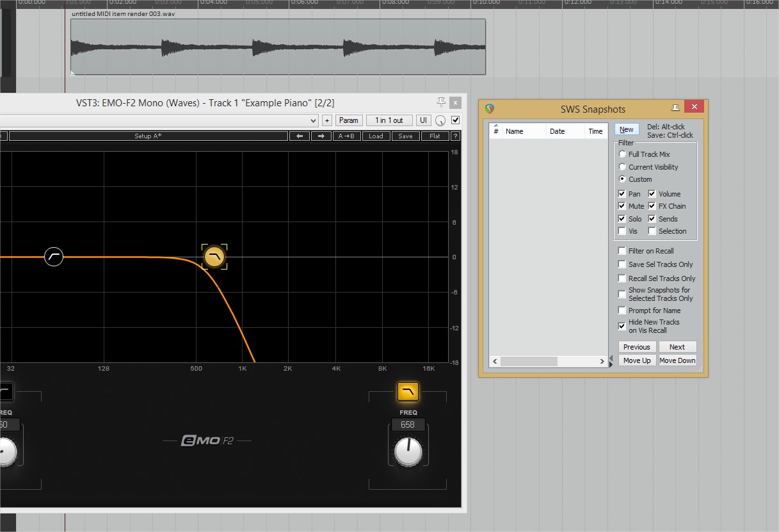Enable the Vis checkbox
779x532 pixels.
[627, 231]
